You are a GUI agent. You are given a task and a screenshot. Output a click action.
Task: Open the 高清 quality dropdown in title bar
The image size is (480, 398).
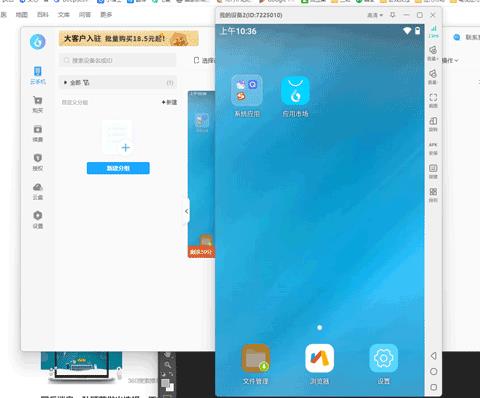click(375, 15)
